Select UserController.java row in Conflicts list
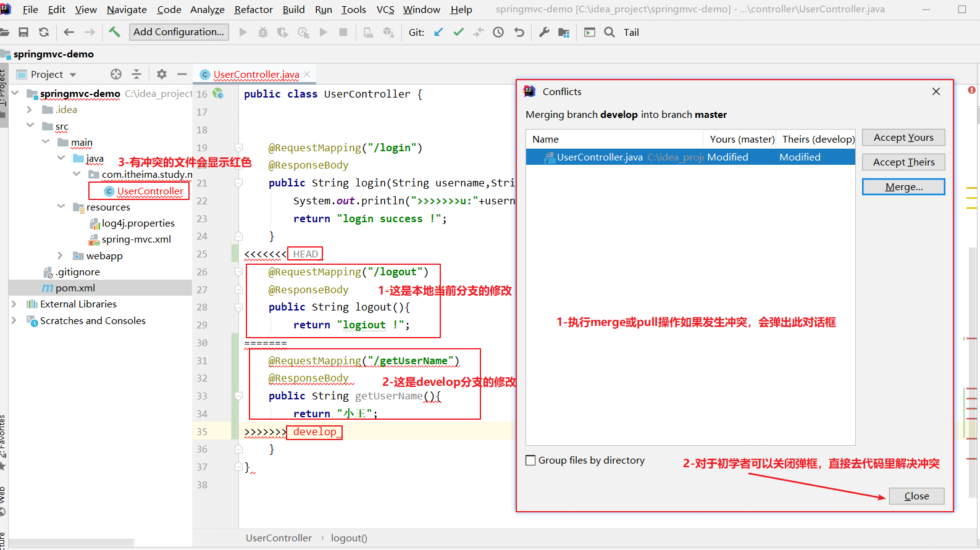Image resolution: width=980 pixels, height=550 pixels. [x=690, y=157]
